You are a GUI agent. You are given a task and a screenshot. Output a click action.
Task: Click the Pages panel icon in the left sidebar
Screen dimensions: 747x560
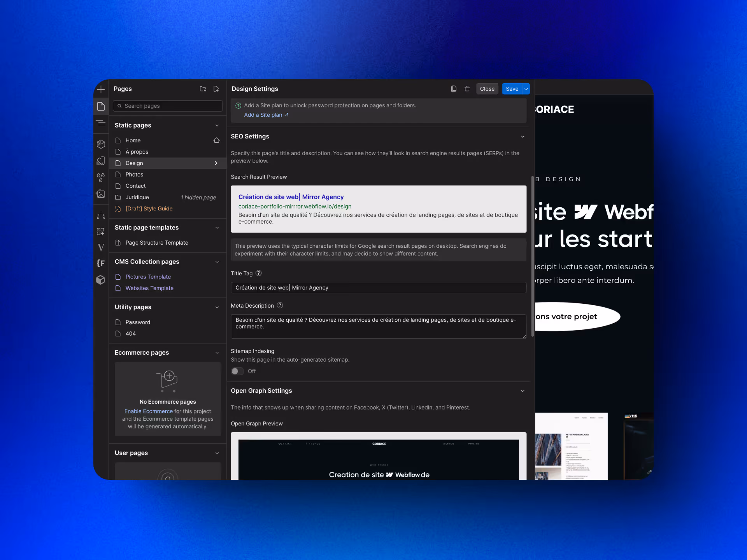click(101, 106)
